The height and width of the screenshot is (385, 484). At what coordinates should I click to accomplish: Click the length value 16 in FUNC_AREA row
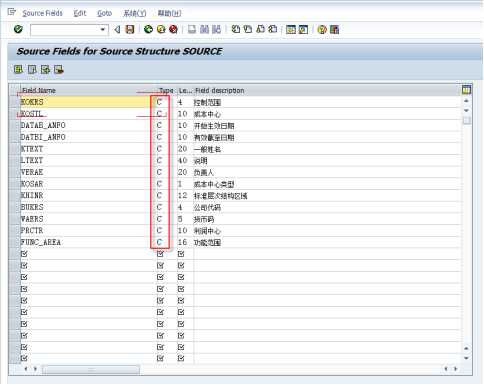click(x=182, y=242)
